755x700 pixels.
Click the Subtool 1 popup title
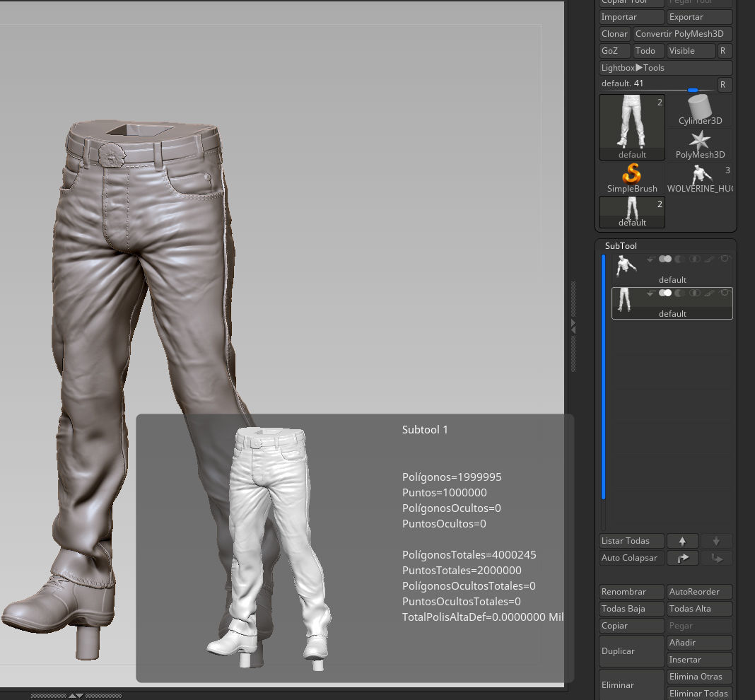coord(425,430)
